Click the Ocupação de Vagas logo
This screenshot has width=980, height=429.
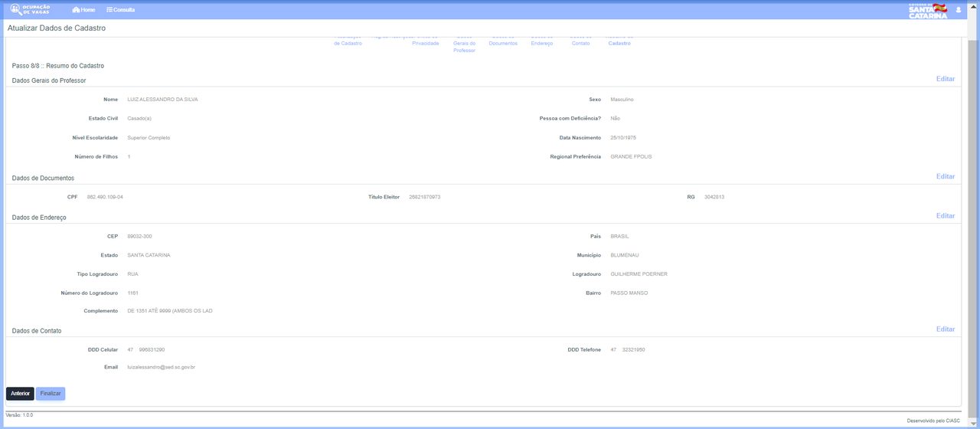30,9
